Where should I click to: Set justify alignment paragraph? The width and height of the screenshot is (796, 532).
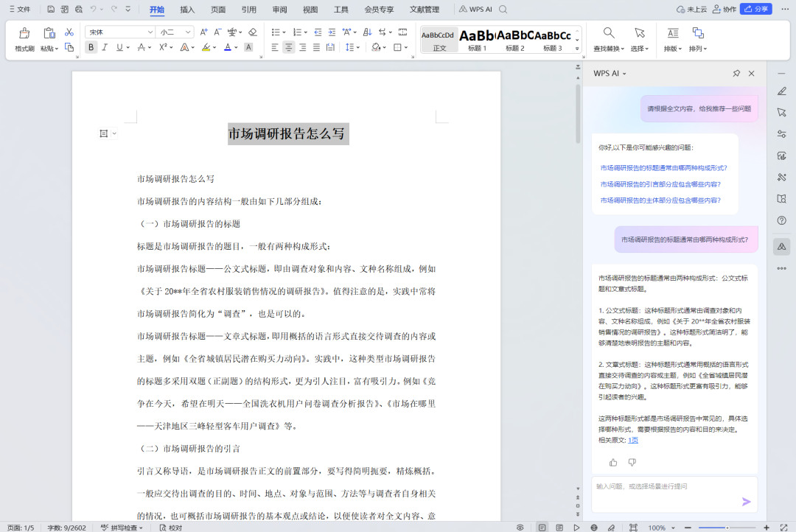point(316,47)
